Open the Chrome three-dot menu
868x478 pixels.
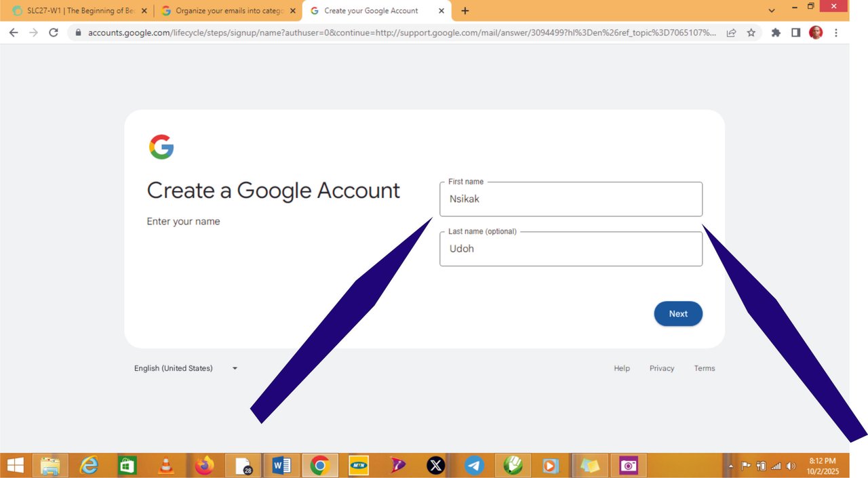[835, 33]
